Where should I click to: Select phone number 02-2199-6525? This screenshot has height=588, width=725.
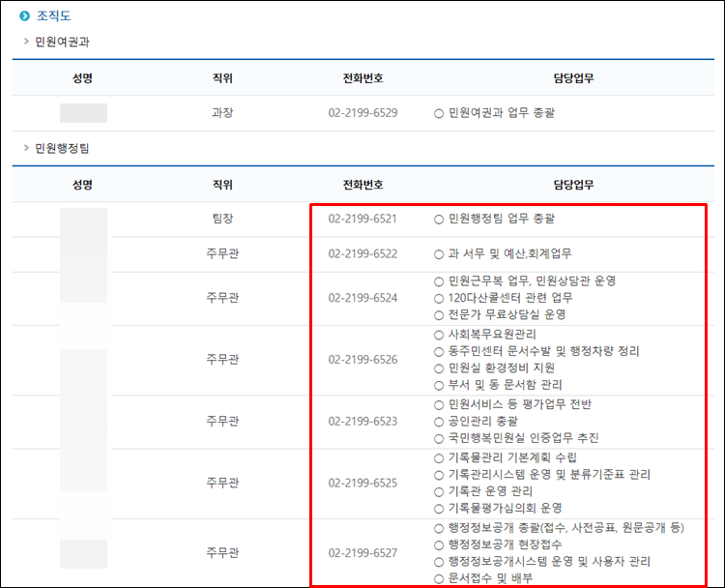(362, 484)
